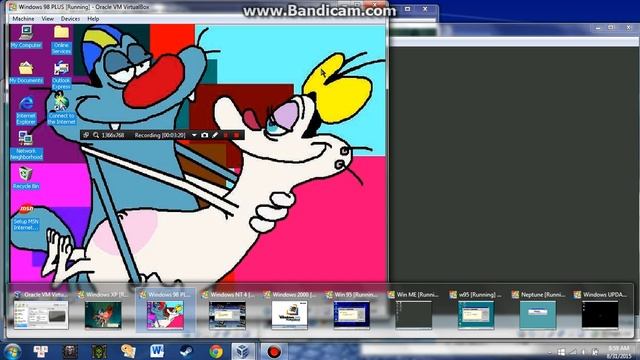Take a screenshot with Bandicam camera icon
This screenshot has width=640, height=360.
(204, 135)
